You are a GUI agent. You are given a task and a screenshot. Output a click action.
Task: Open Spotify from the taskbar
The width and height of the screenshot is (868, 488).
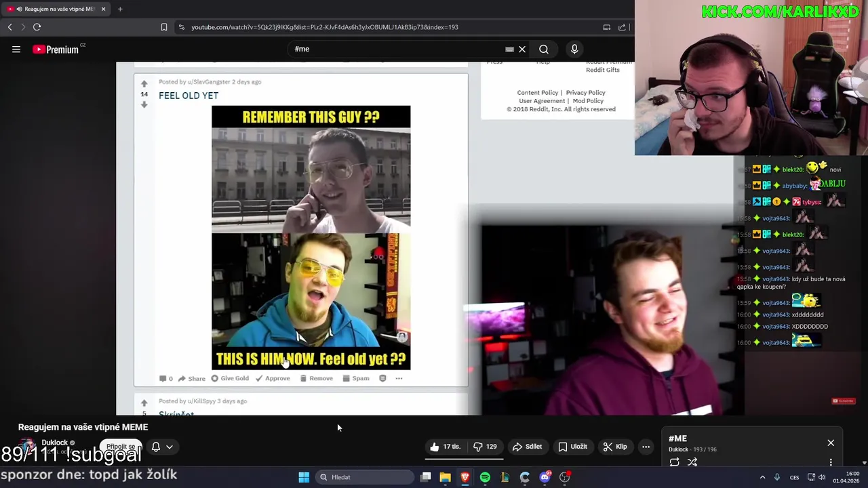[x=485, y=477]
